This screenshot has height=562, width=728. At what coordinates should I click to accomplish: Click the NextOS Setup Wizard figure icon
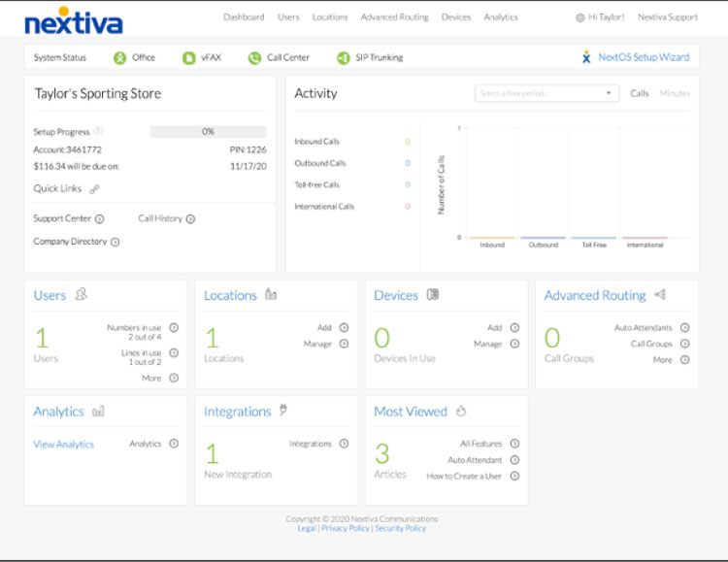pos(586,57)
